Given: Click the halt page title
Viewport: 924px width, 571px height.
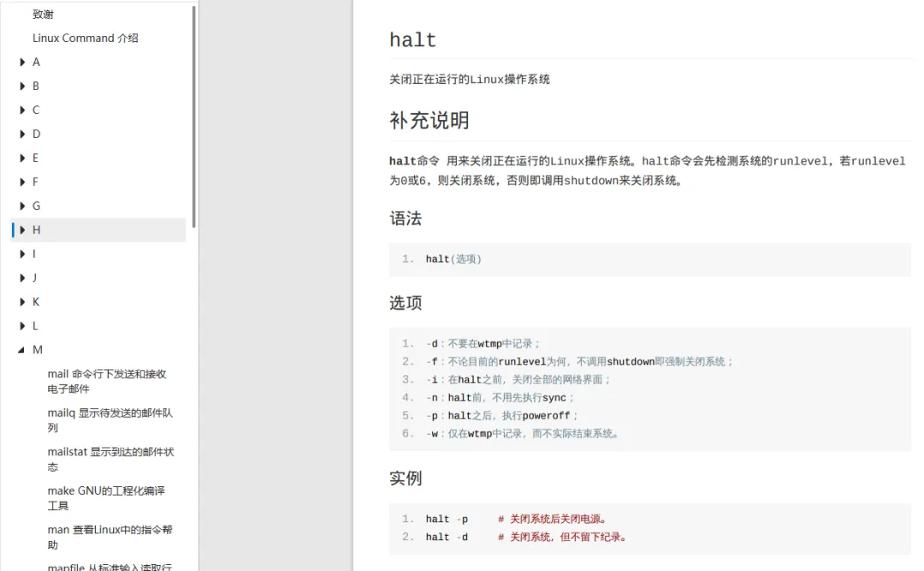Looking at the screenshot, I should [412, 39].
